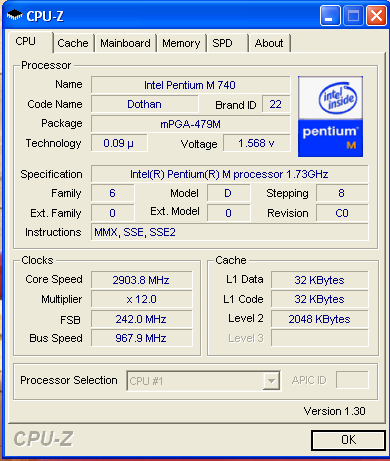Click the Stepping value '8'
The image size is (390, 461).
click(342, 193)
